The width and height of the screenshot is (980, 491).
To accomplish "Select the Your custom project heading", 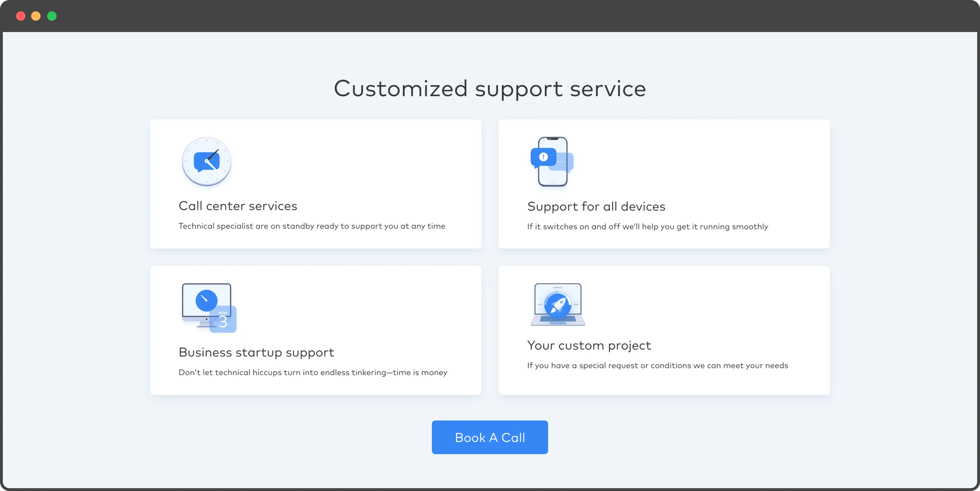I will click(x=589, y=345).
